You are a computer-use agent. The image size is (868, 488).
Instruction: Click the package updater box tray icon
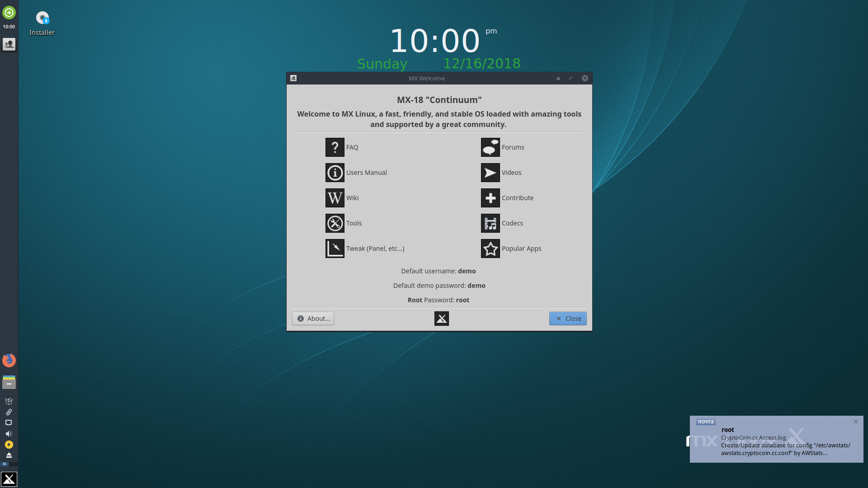(9, 401)
